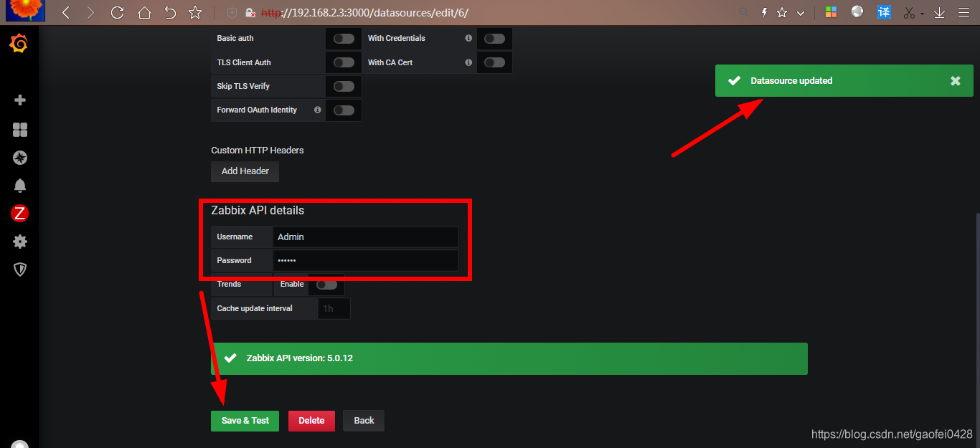Click the Back button
Viewport: 980px width, 448px height.
pyautogui.click(x=364, y=421)
